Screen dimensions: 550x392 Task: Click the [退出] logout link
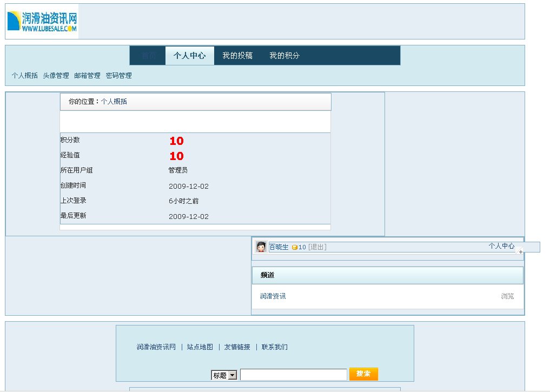pos(317,247)
